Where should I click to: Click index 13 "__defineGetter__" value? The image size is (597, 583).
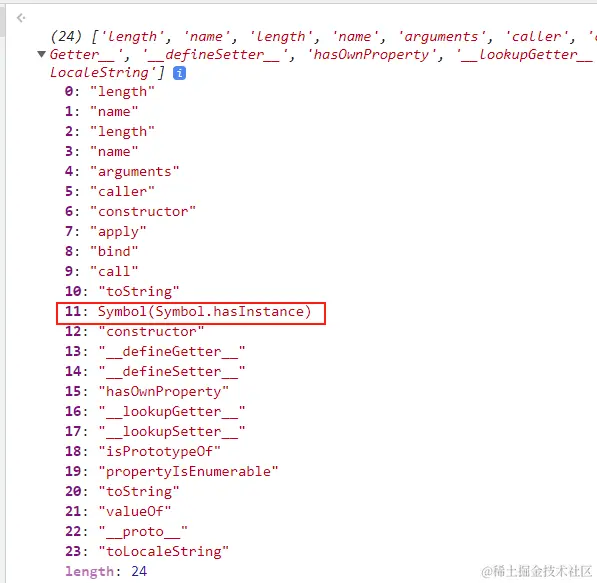click(x=172, y=351)
